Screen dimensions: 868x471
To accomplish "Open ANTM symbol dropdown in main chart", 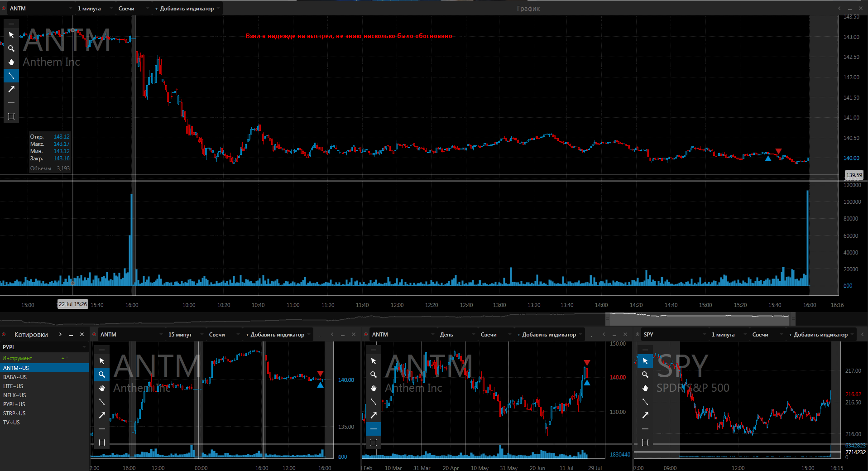I will 41,9.
